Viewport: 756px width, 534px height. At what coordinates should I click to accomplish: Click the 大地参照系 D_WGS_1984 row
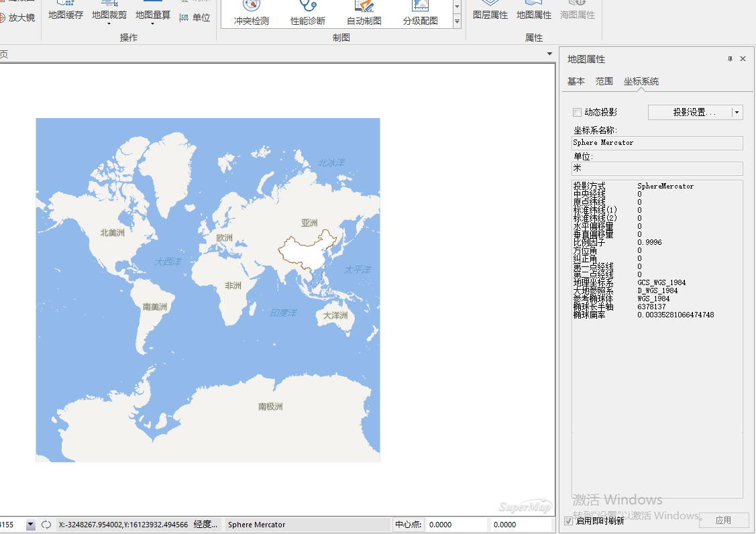tap(625, 290)
